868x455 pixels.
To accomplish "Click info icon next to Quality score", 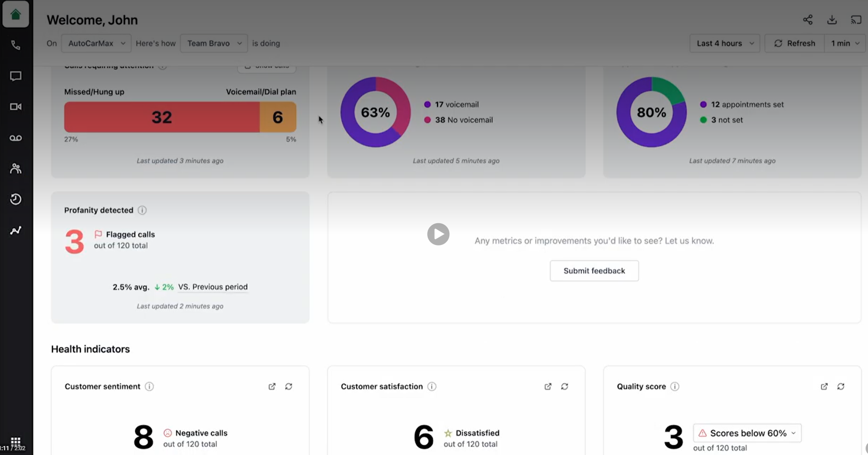I will click(x=675, y=386).
